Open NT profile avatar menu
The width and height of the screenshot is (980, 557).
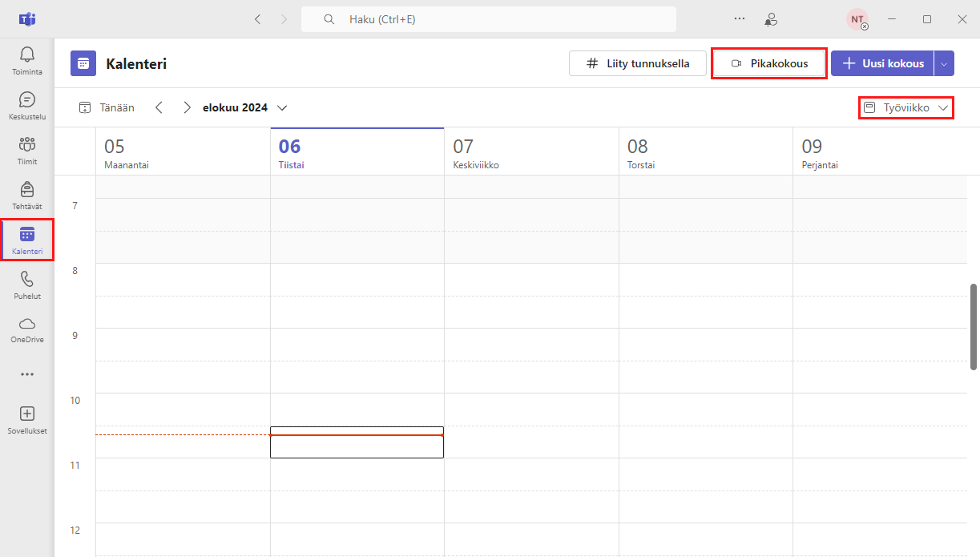(x=857, y=19)
